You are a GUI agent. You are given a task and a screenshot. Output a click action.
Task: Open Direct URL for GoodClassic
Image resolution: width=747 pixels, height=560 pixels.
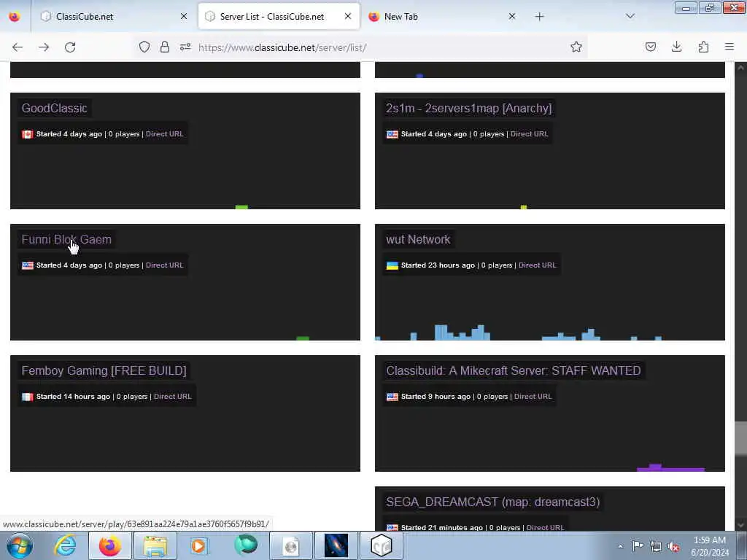click(x=164, y=134)
